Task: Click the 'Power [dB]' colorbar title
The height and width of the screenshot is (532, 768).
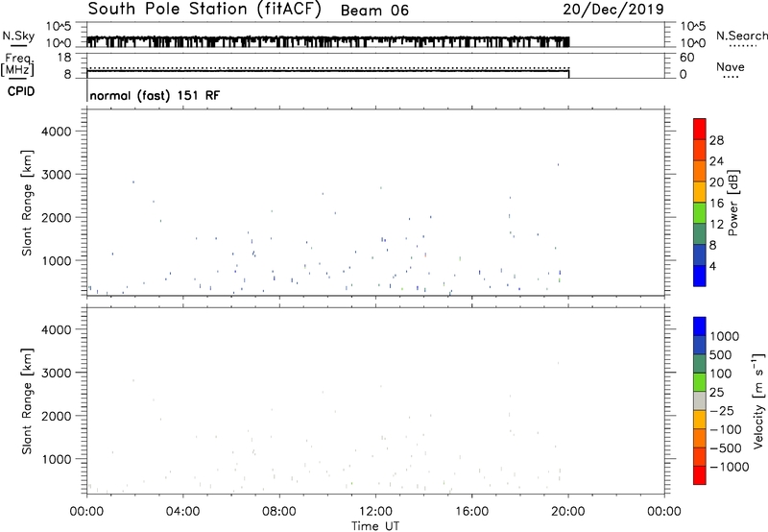Action: tap(733, 203)
